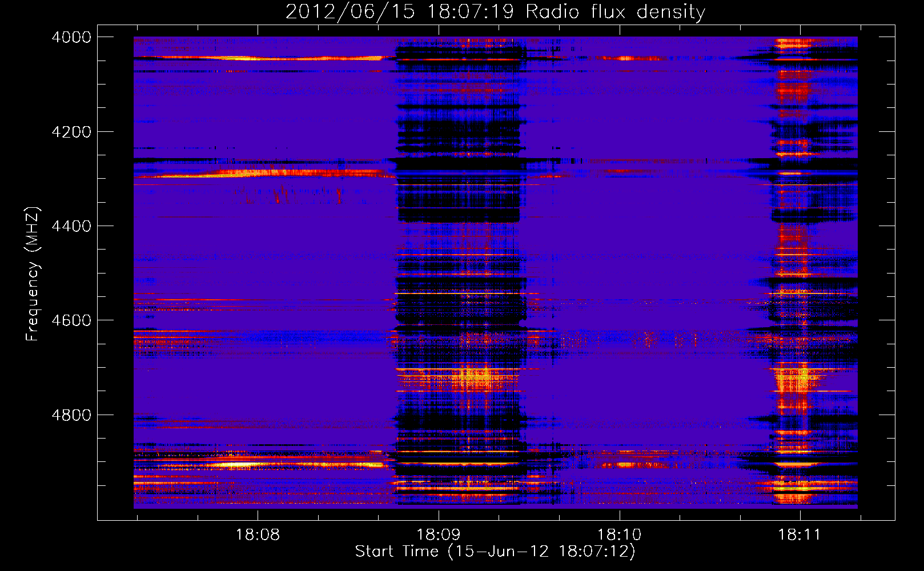
Task: Click the 4000 frequency axis label
Action: pos(71,37)
